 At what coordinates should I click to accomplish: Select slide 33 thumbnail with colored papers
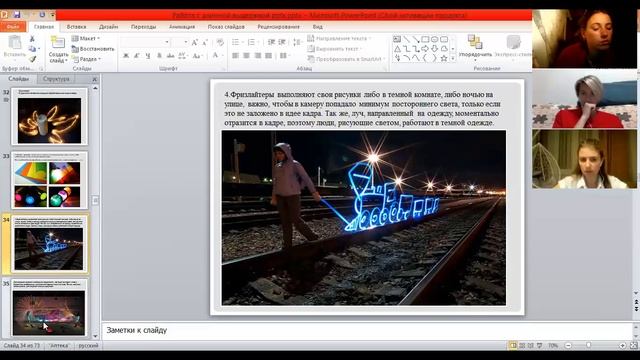tap(49, 180)
